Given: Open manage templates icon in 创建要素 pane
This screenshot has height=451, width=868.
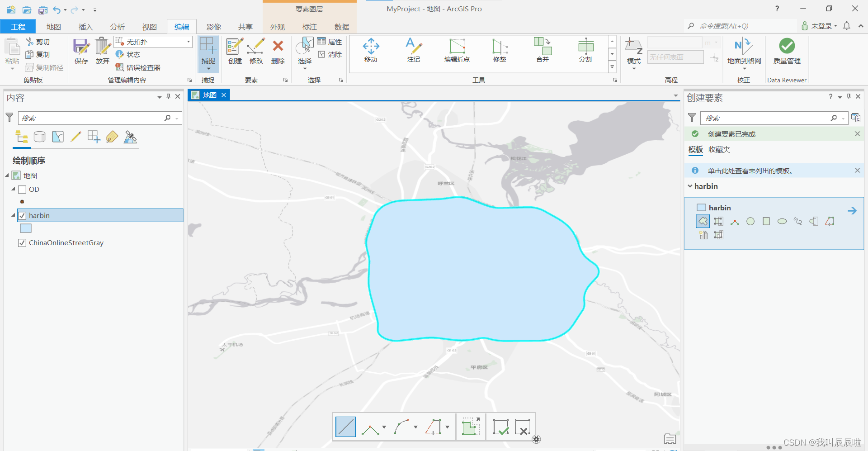Looking at the screenshot, I should [856, 118].
